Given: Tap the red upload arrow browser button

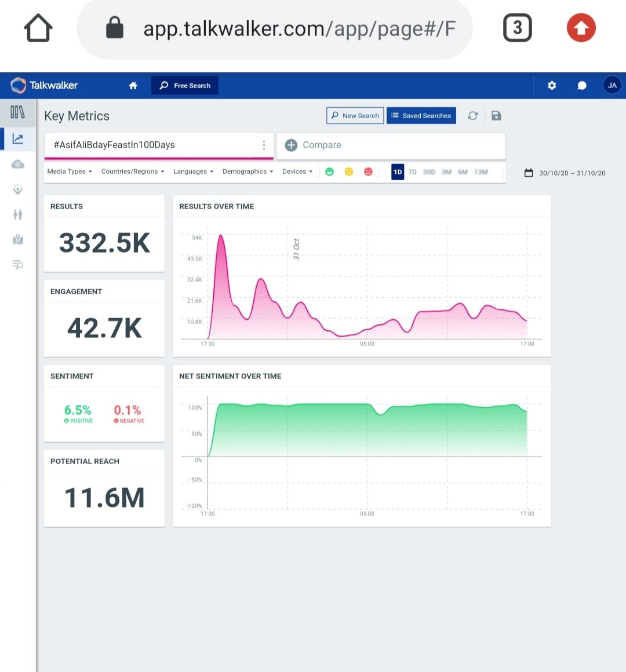Looking at the screenshot, I should 581,28.
